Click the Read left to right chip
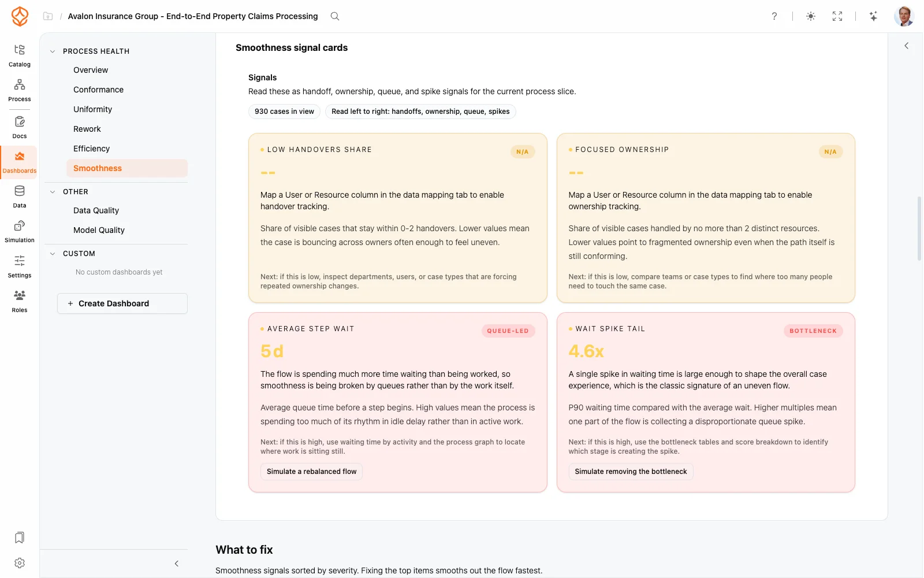Viewport: 924px width, 578px height. pyautogui.click(x=420, y=112)
